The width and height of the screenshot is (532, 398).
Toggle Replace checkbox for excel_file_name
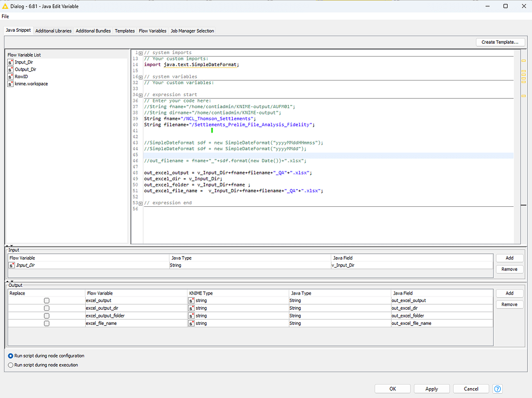[x=47, y=323]
